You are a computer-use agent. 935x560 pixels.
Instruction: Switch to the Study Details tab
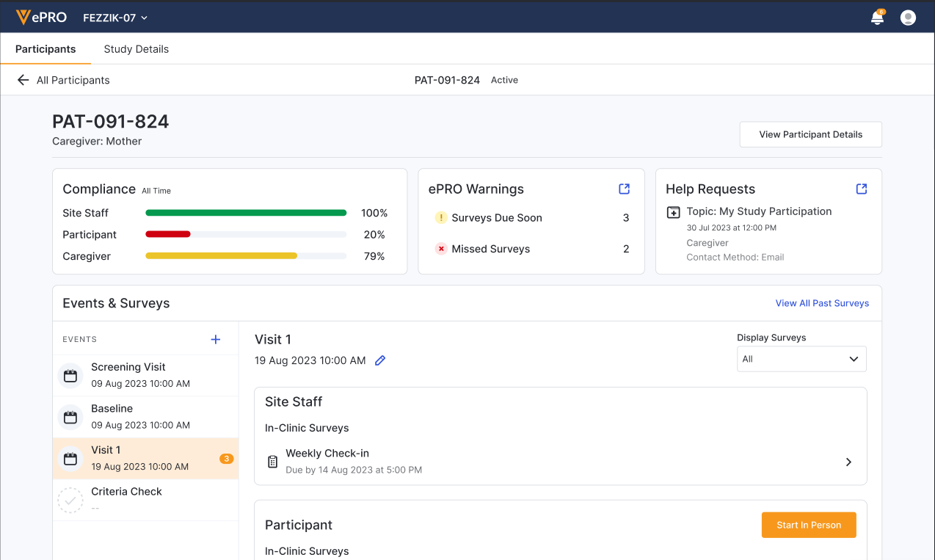coord(136,49)
